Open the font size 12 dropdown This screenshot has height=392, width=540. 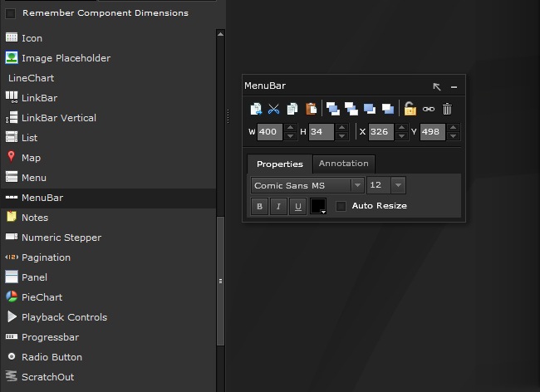pyautogui.click(x=386, y=185)
